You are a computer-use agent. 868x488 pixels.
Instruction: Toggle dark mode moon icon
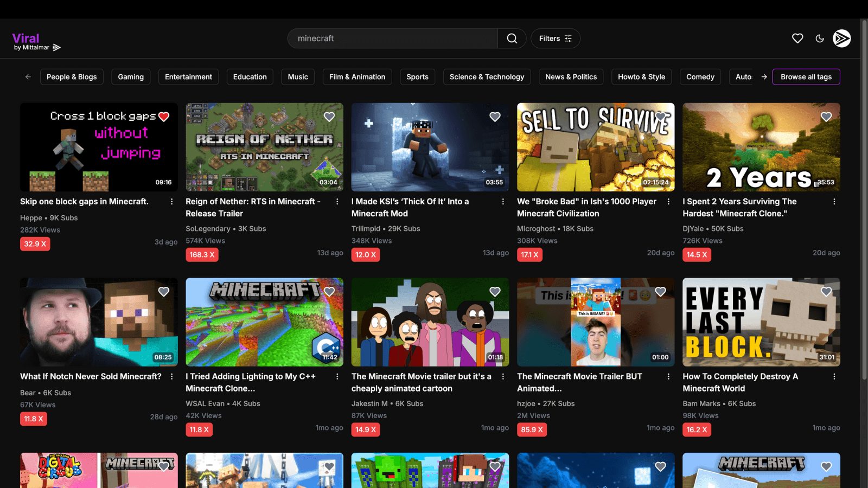click(820, 38)
